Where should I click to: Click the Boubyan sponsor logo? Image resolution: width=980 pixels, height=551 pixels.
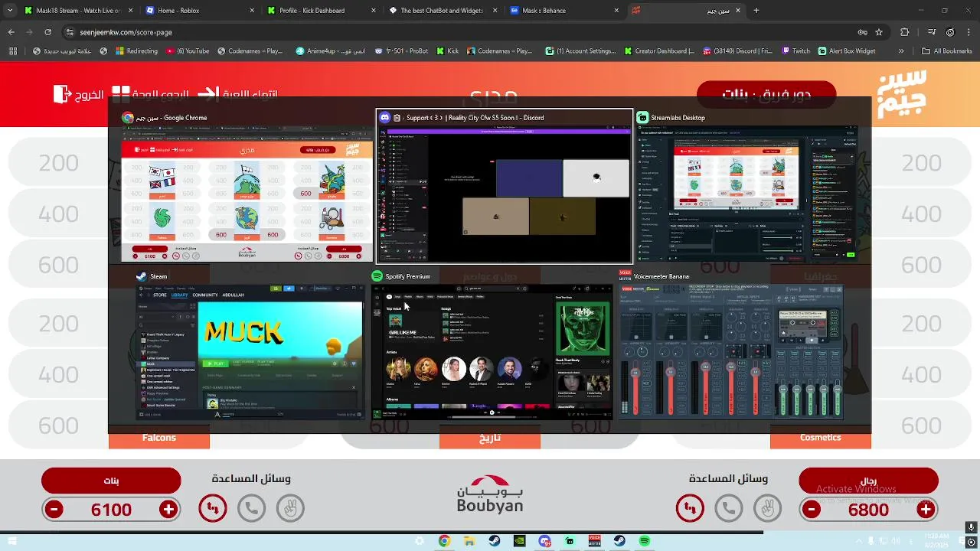(490, 496)
